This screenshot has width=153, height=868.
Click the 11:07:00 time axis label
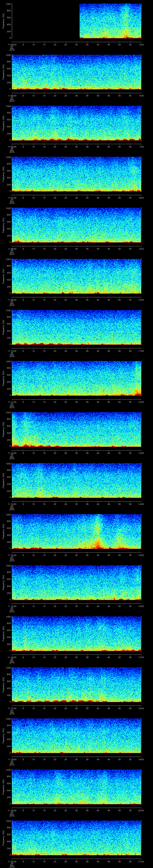click(12, 198)
